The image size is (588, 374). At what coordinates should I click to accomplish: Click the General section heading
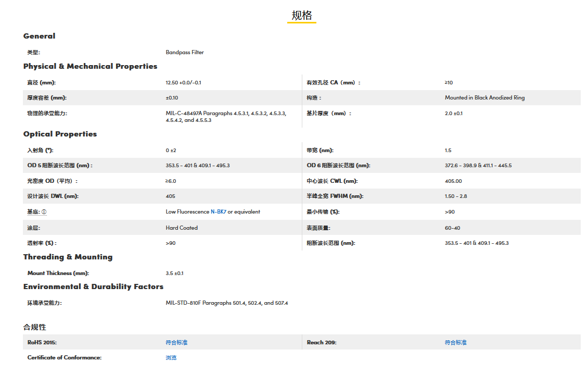[39, 36]
